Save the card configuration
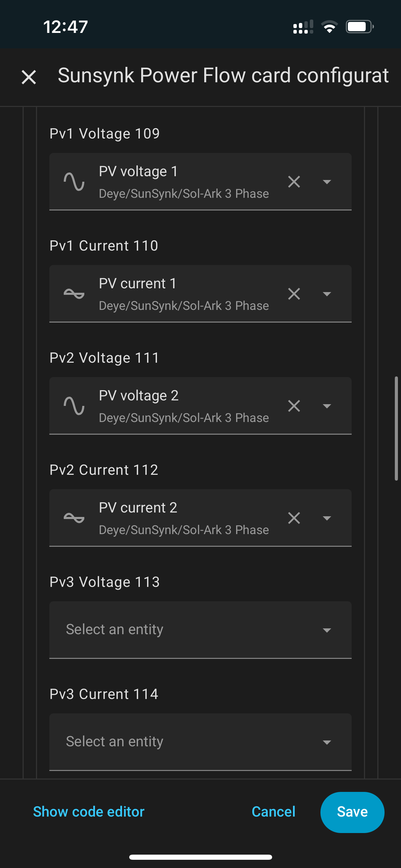Screen dimensions: 401x868 [352, 812]
